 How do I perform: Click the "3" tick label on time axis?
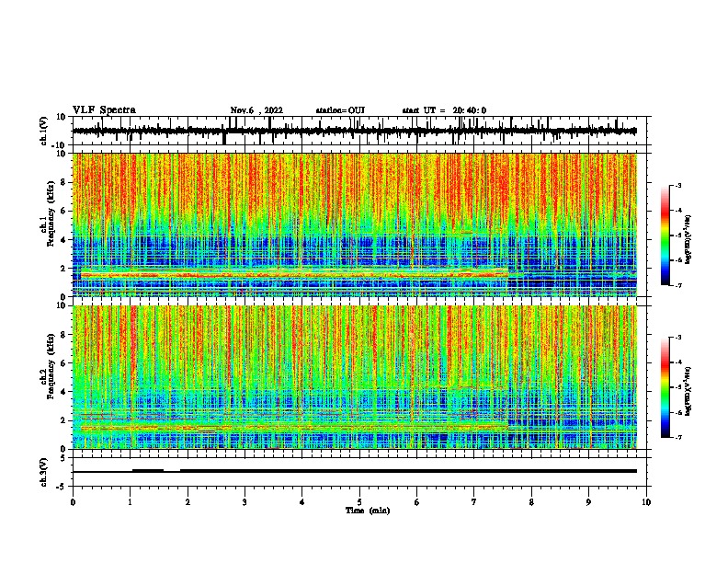coord(245,502)
